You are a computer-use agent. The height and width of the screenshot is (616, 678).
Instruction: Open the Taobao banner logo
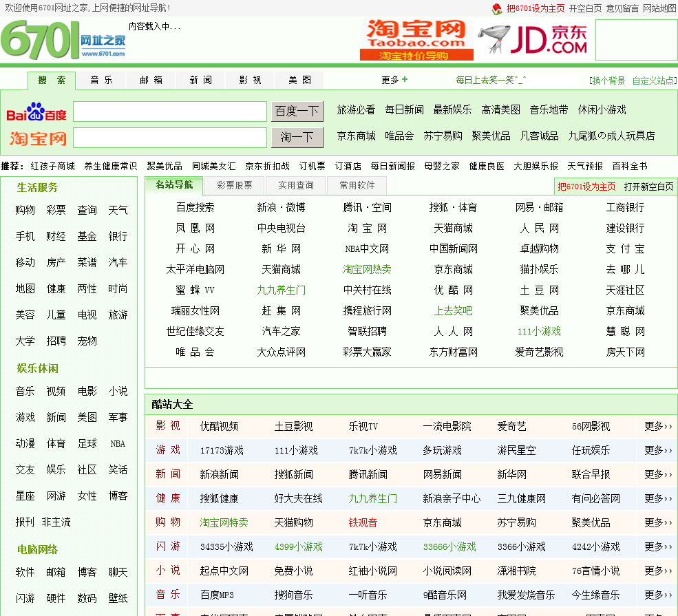pyautogui.click(x=416, y=40)
